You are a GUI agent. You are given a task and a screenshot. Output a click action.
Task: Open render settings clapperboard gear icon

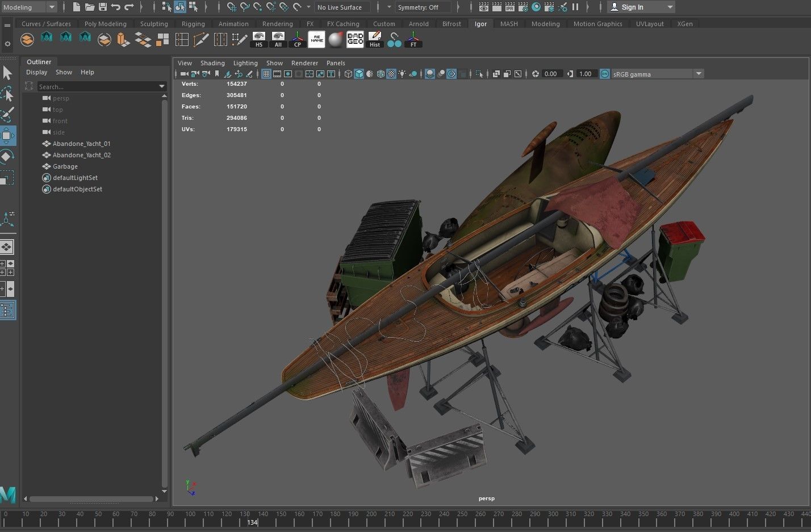pos(523,7)
